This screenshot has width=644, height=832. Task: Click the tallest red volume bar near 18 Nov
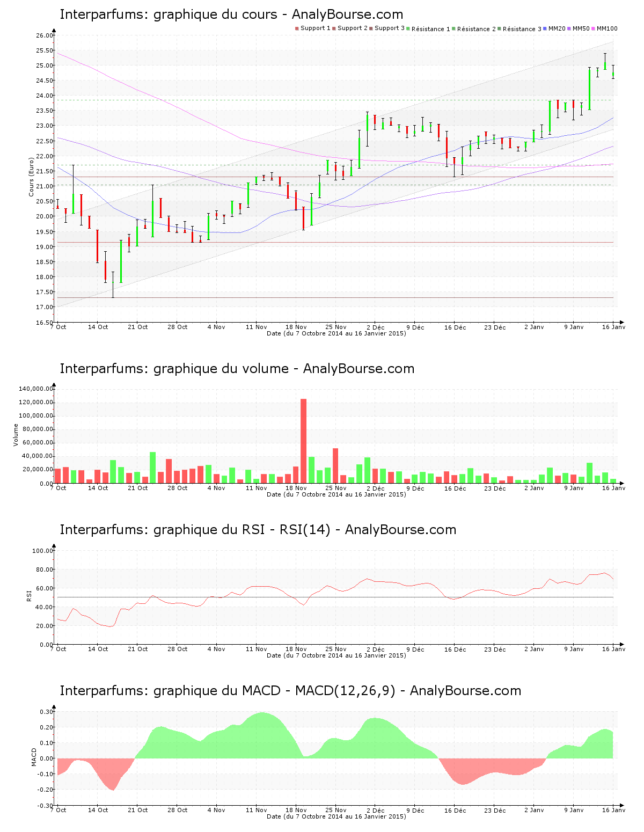click(x=303, y=441)
